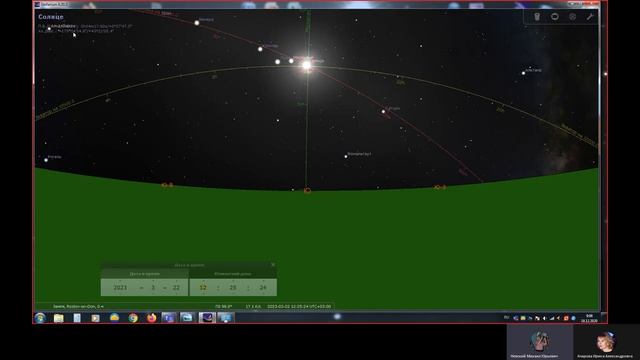Open Microsoft Teams from the taskbar
This screenshot has height=360, width=640.
(169, 318)
